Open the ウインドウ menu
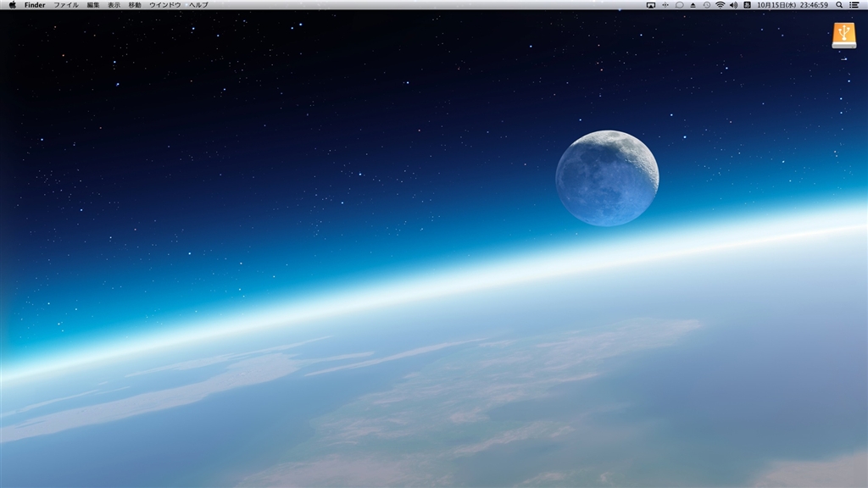 pos(164,5)
